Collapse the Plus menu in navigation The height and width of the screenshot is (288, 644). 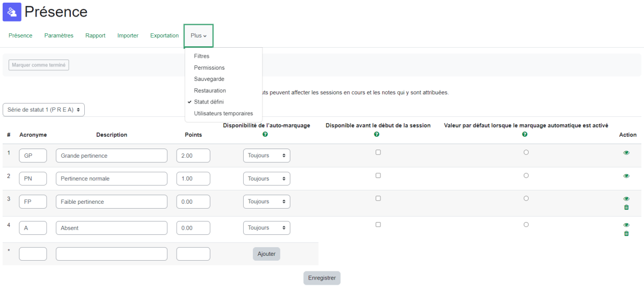coord(199,36)
